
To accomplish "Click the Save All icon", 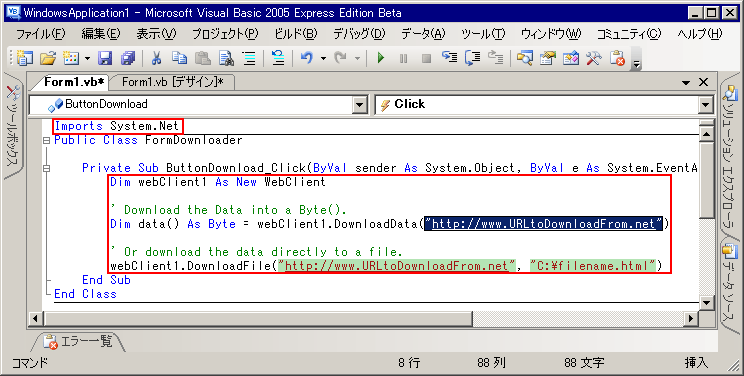I will coord(128,58).
